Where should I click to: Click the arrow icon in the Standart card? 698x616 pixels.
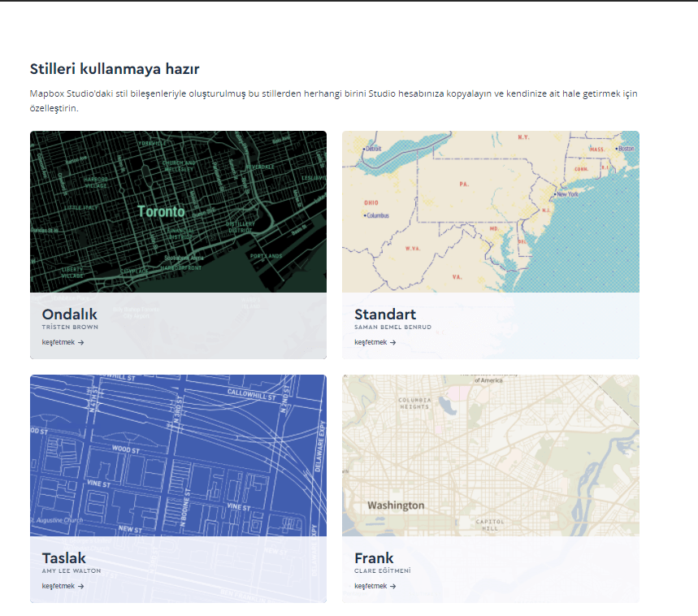393,343
